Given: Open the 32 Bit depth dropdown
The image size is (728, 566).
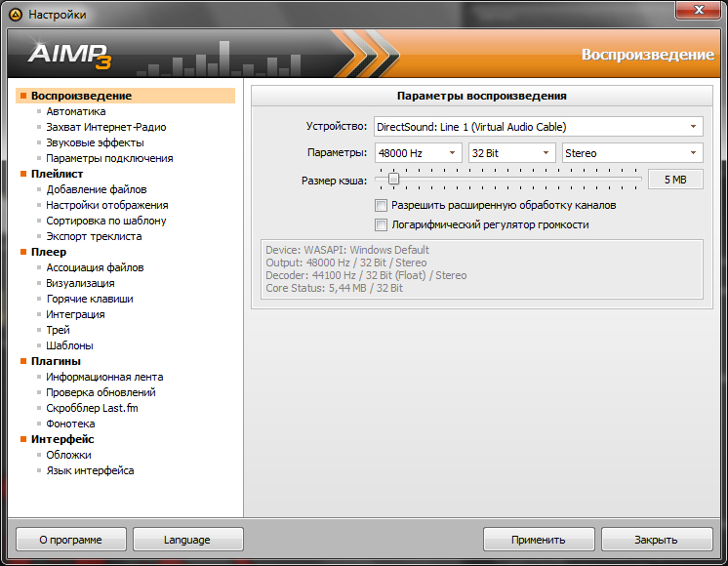Looking at the screenshot, I should pos(511,153).
